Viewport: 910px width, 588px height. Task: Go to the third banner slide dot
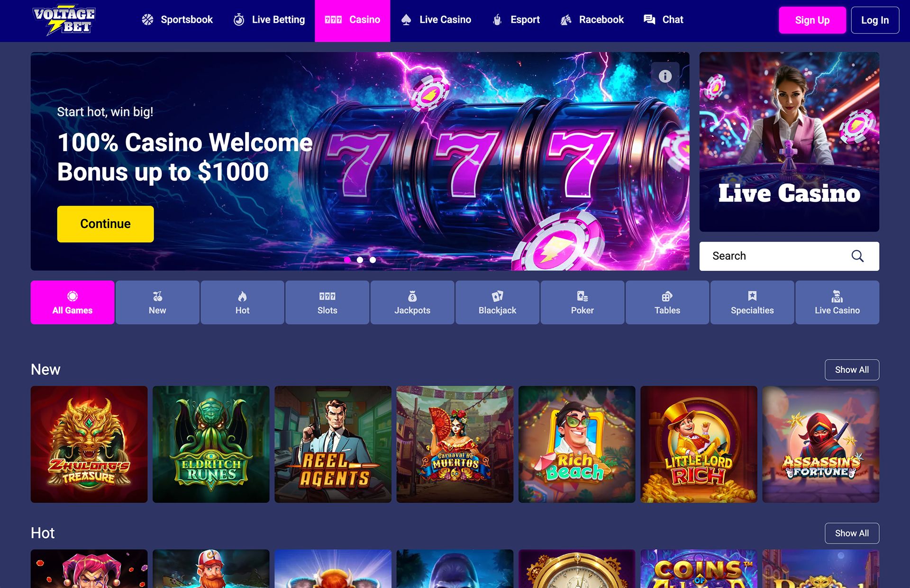[373, 260]
